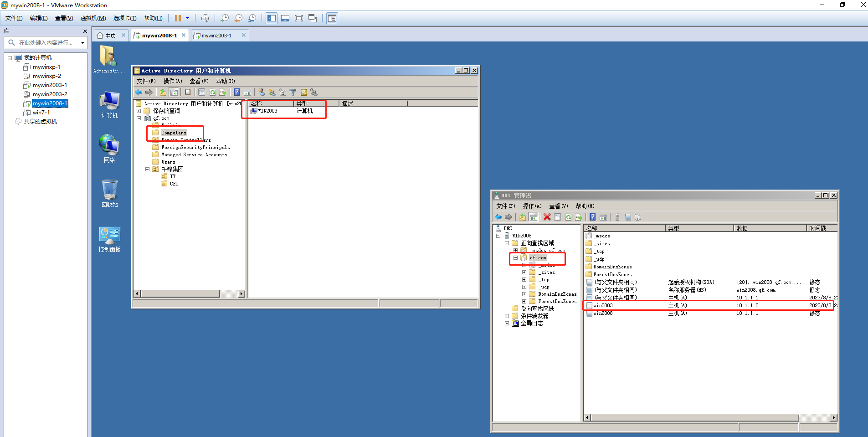Open 操作(A) menu in Active Directory window

tap(173, 81)
